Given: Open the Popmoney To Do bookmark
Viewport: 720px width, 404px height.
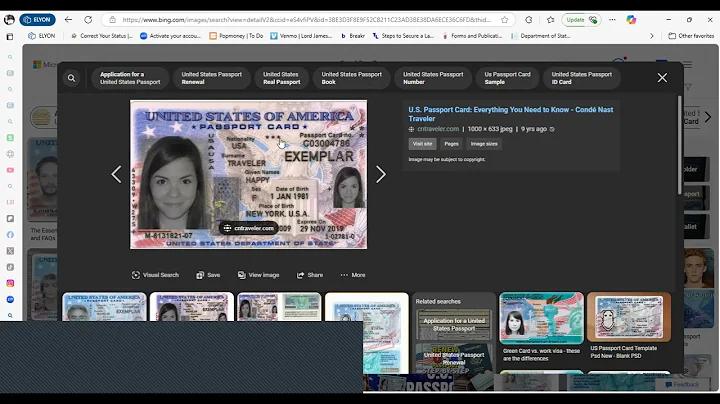Looking at the screenshot, I should [236, 36].
